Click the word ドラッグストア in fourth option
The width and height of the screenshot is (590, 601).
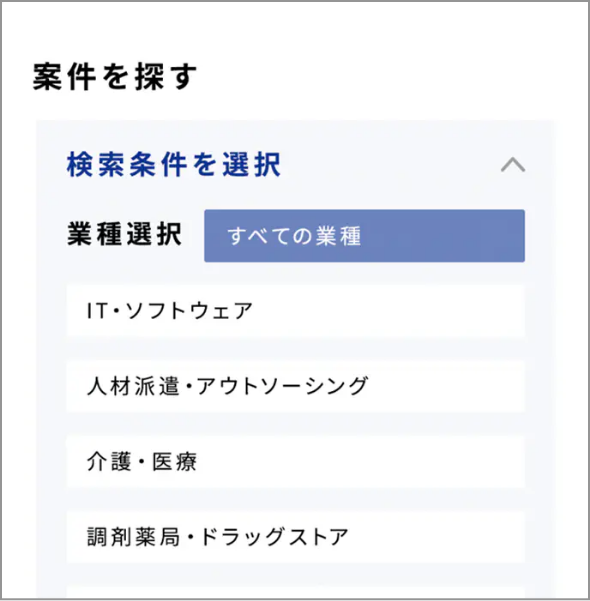[274, 537]
